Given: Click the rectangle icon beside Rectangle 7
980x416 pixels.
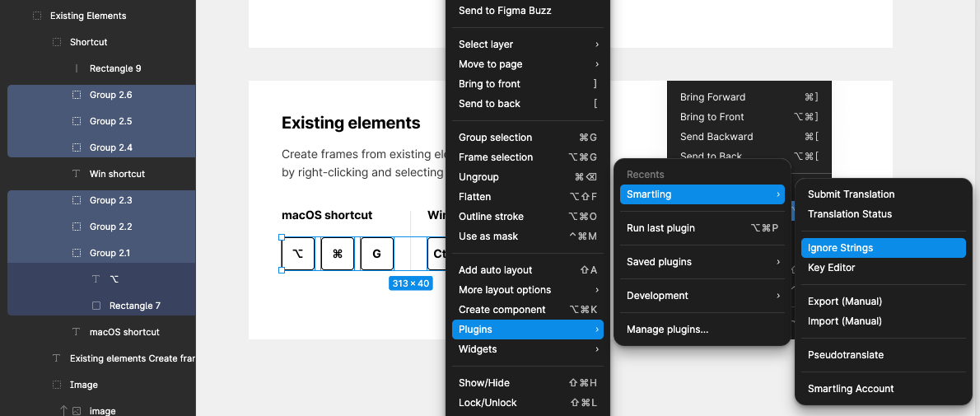Looking at the screenshot, I should coord(96,306).
